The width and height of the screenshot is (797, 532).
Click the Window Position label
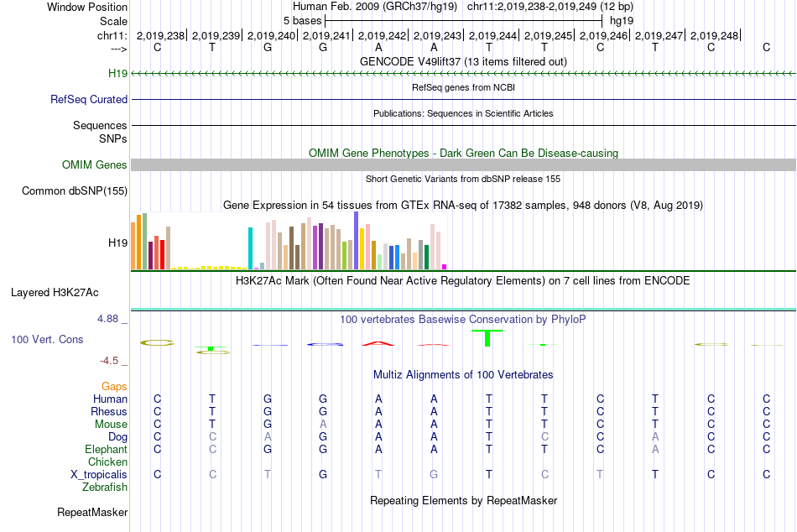87,7
